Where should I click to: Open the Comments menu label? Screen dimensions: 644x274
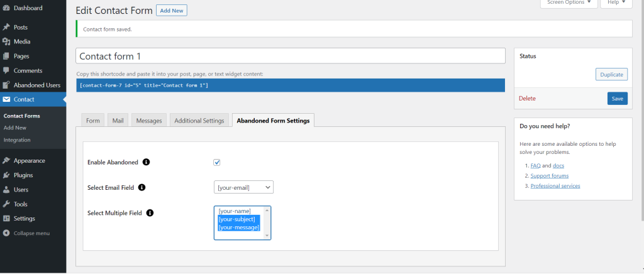[28, 70]
